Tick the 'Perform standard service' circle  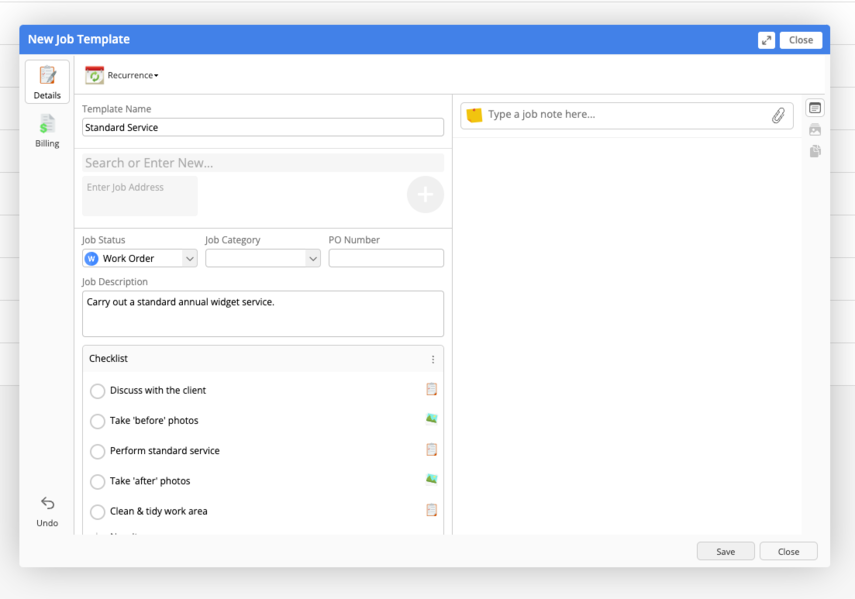98,451
